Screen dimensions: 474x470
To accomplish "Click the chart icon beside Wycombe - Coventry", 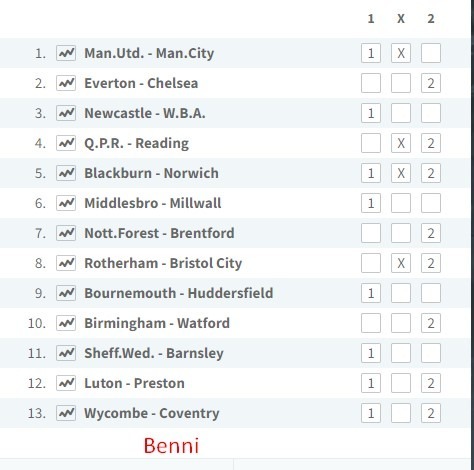I will [66, 413].
